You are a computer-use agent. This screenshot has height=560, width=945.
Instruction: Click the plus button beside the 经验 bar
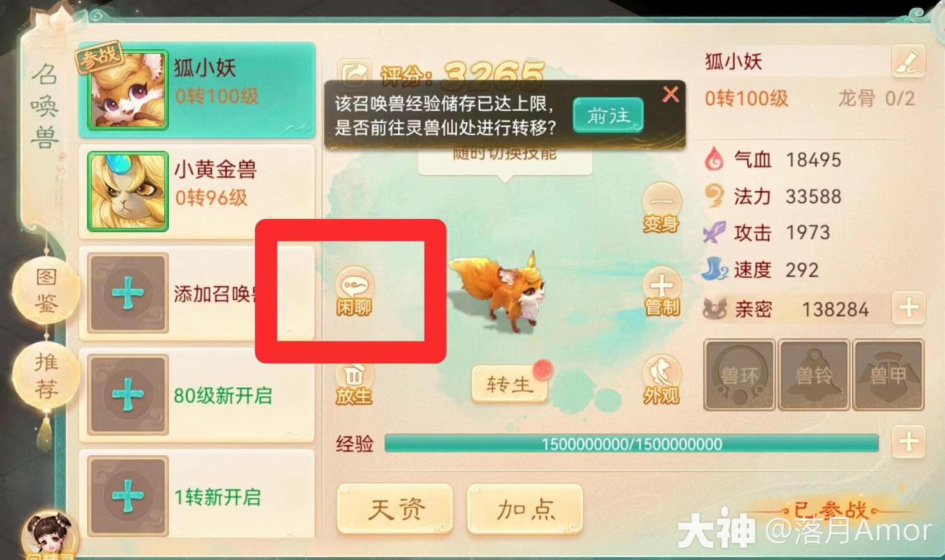point(908,442)
